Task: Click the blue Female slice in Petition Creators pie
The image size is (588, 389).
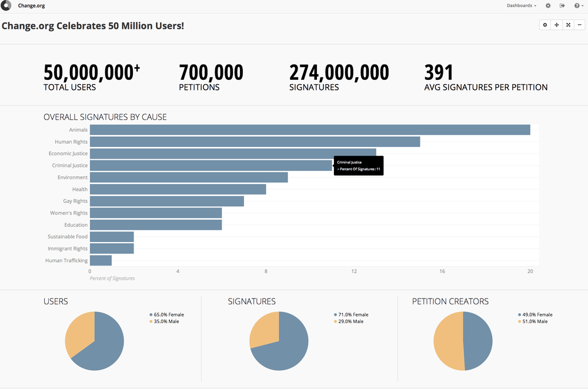Action: click(x=478, y=341)
